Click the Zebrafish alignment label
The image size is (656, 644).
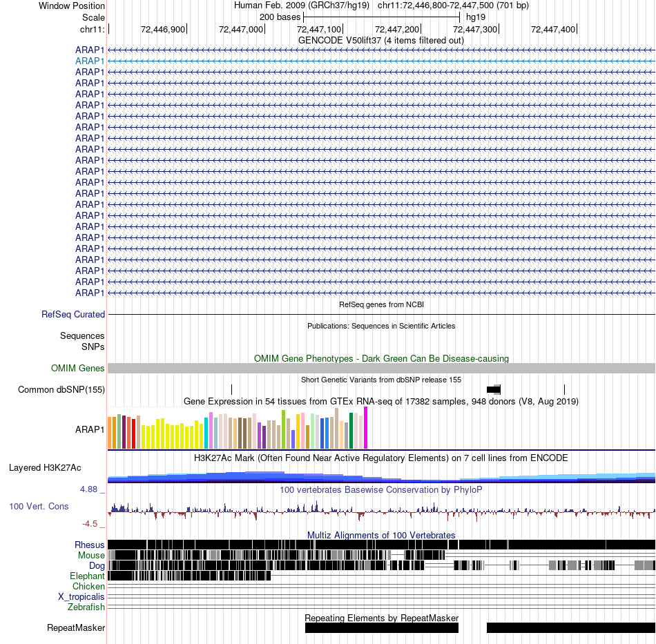(86, 607)
